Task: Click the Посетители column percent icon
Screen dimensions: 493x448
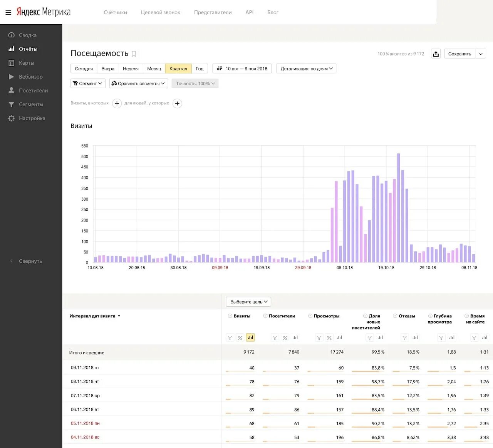Action: pyautogui.click(x=285, y=338)
